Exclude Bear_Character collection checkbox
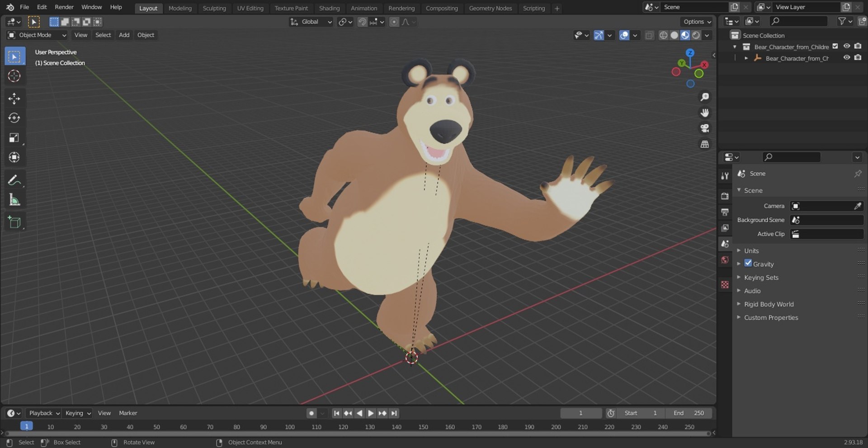The image size is (868, 448). (835, 46)
